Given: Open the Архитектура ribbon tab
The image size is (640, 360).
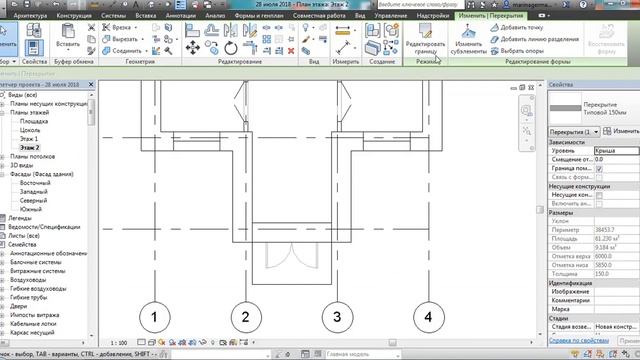Looking at the screenshot, I should [30, 16].
